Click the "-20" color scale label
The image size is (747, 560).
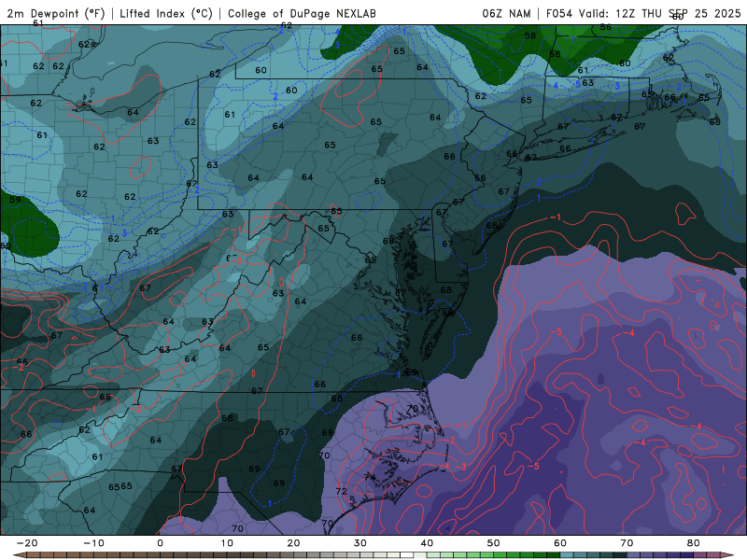point(27,543)
